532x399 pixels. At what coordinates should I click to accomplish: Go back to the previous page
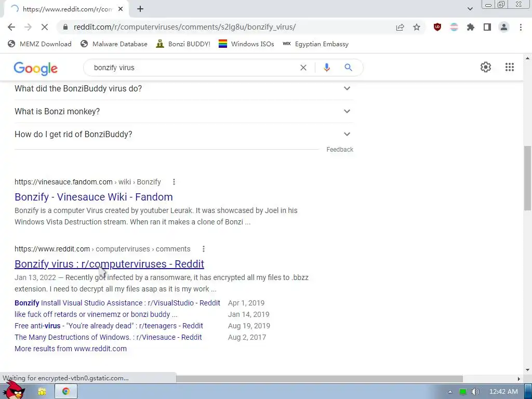point(11,27)
